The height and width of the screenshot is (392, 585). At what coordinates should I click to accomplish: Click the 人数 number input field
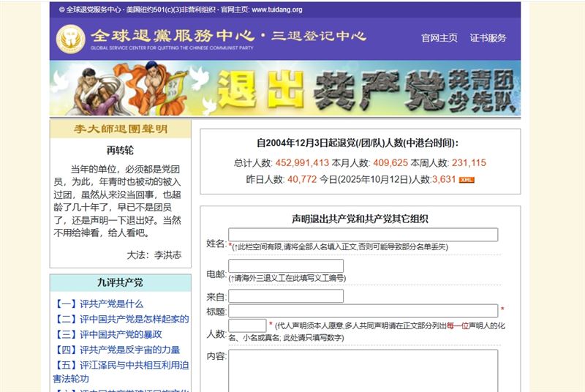247,325
